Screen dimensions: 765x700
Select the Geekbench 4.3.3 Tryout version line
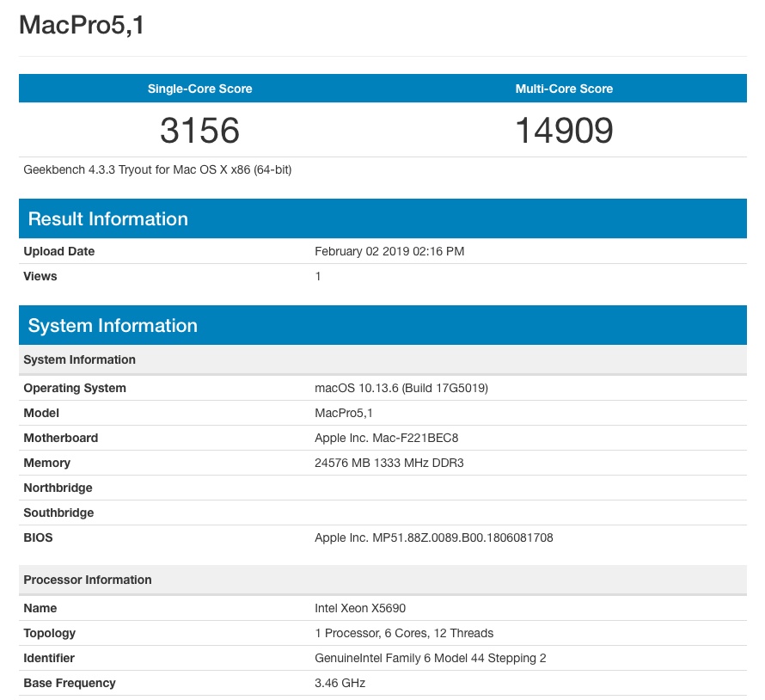[157, 170]
